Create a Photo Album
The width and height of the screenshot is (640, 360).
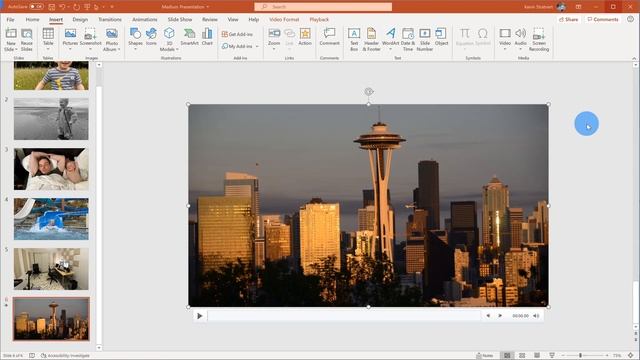111,40
